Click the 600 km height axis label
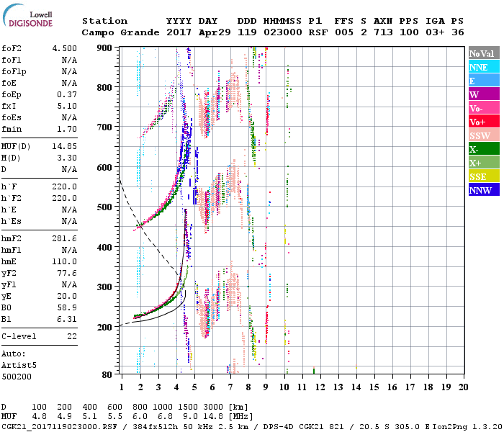Image resolution: width=504 pixels, height=432 pixels. pyautogui.click(x=104, y=168)
